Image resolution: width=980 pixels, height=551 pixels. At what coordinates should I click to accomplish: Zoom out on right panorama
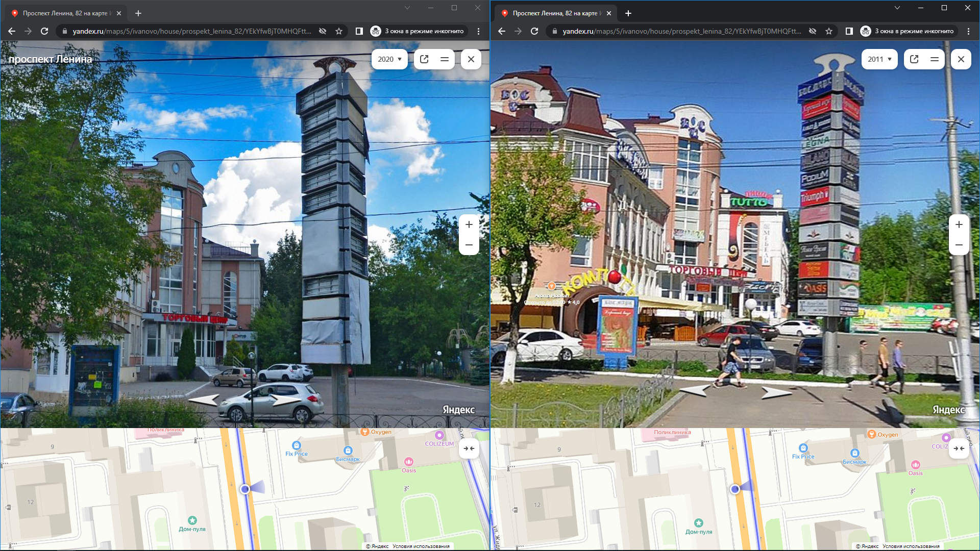(959, 245)
